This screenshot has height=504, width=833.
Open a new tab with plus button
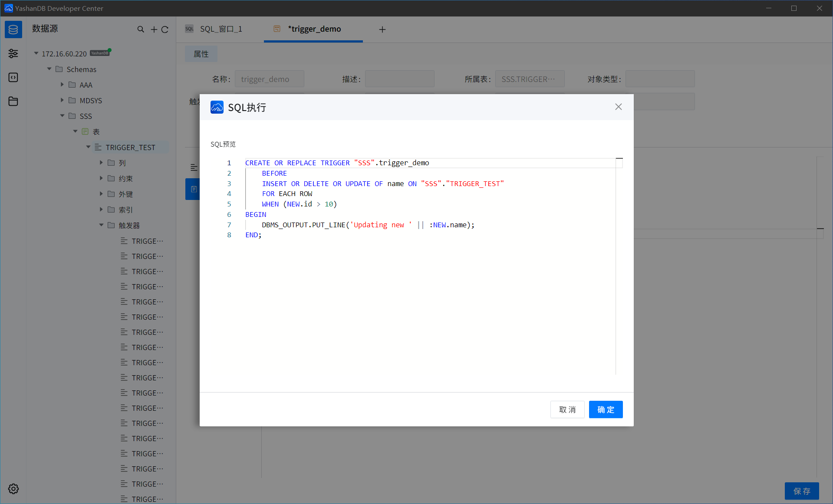[382, 29]
